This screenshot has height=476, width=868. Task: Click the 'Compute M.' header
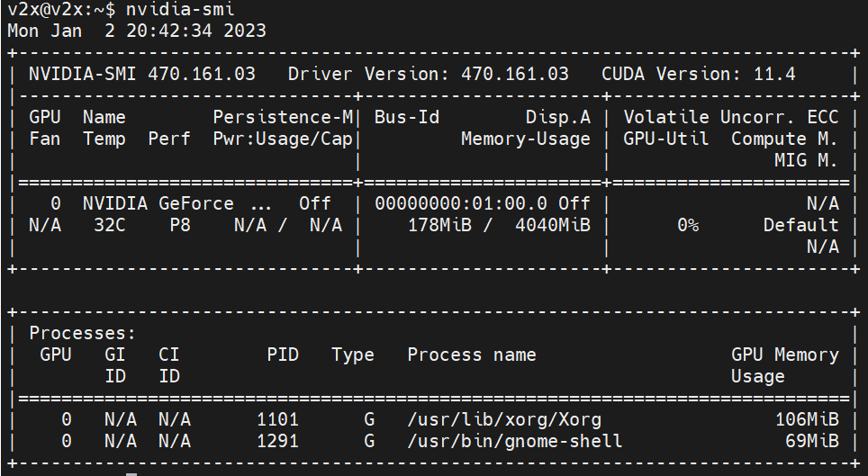784,139
